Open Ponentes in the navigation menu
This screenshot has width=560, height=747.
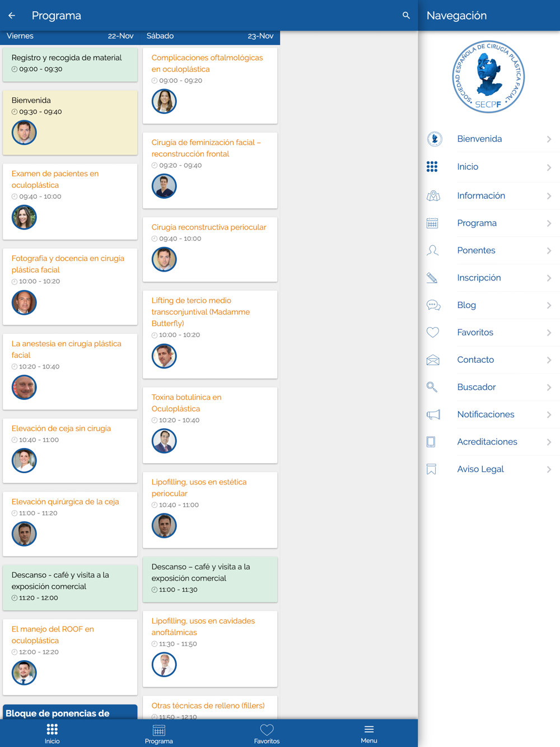[x=489, y=250]
